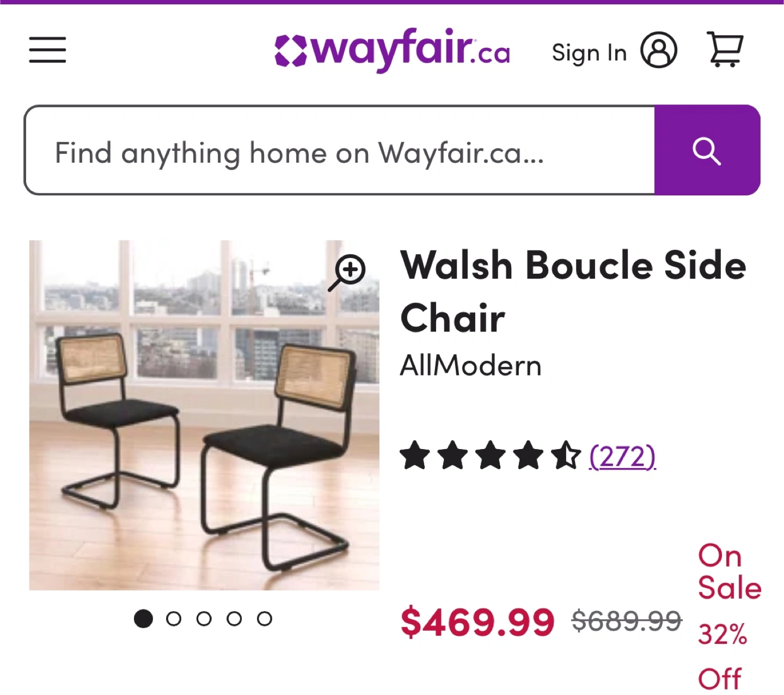This screenshot has height=695, width=784.
Task: Click the Sign In link
Action: click(589, 53)
